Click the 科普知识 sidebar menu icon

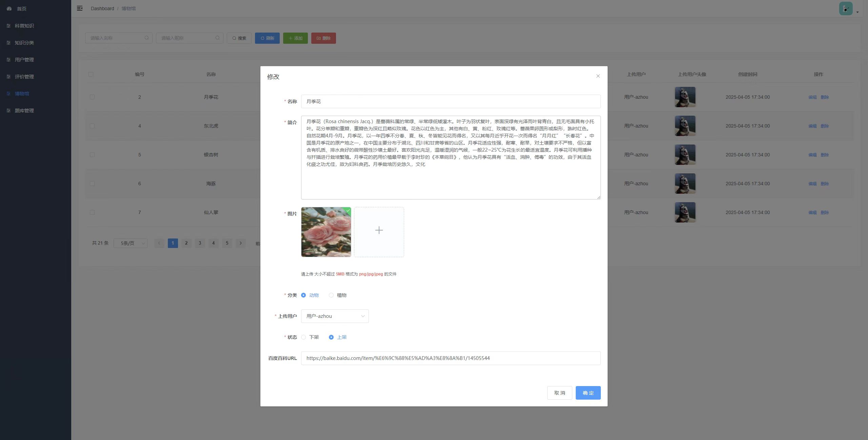tap(8, 26)
